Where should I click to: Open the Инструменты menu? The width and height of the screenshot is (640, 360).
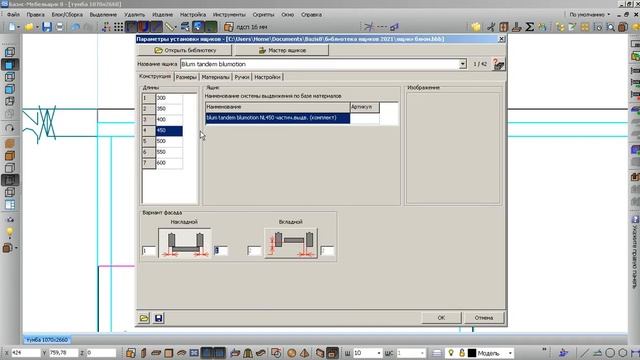pyautogui.click(x=229, y=14)
